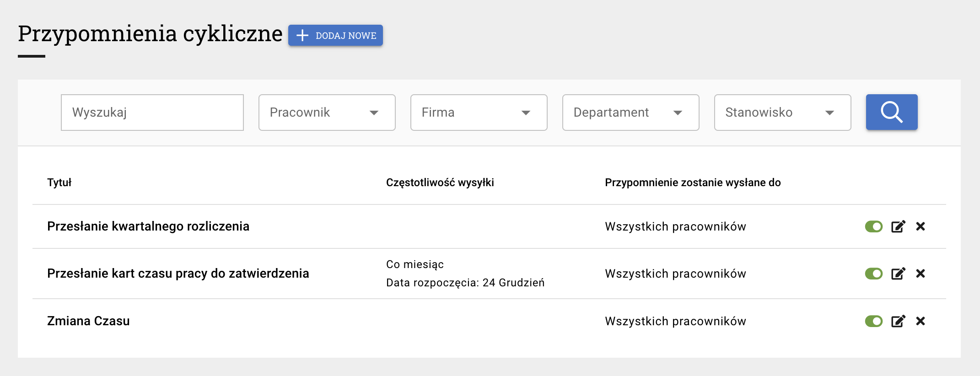The height and width of the screenshot is (376, 980).
Task: Click 'Częstotliwość wysyłki' column header
Action: tap(440, 183)
